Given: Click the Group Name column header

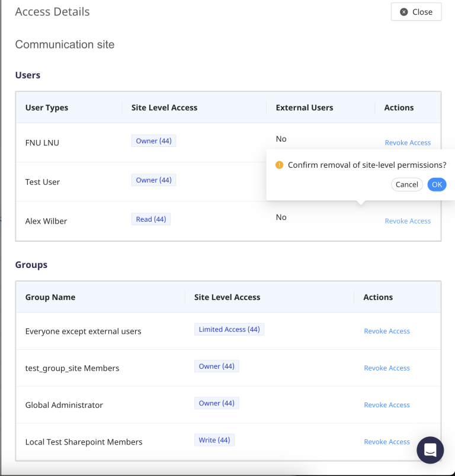Looking at the screenshot, I should coord(50,298).
